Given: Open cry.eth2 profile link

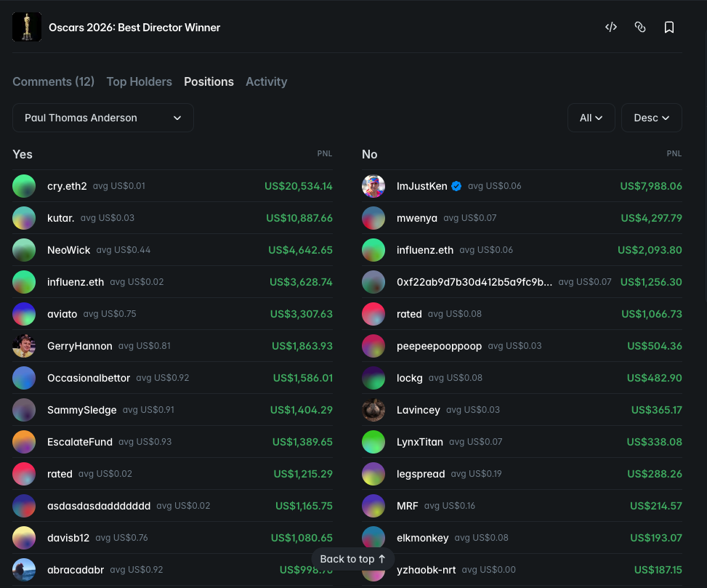Looking at the screenshot, I should [67, 186].
